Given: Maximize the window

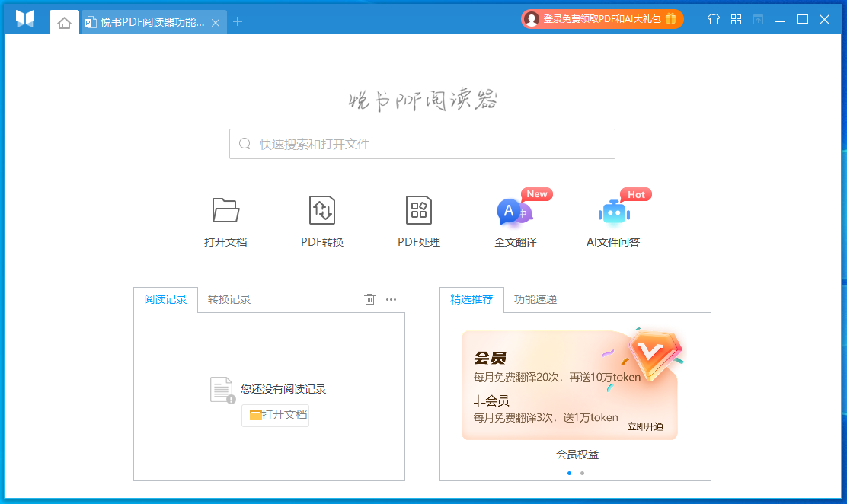Looking at the screenshot, I should [803, 20].
